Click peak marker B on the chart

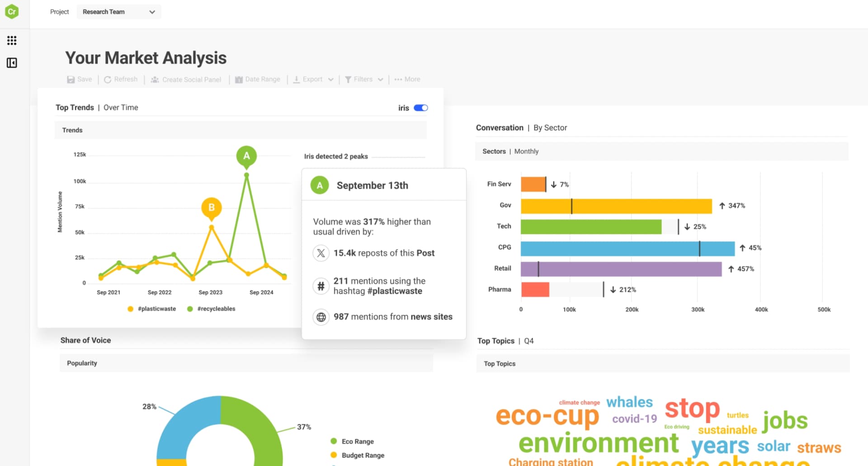(211, 208)
